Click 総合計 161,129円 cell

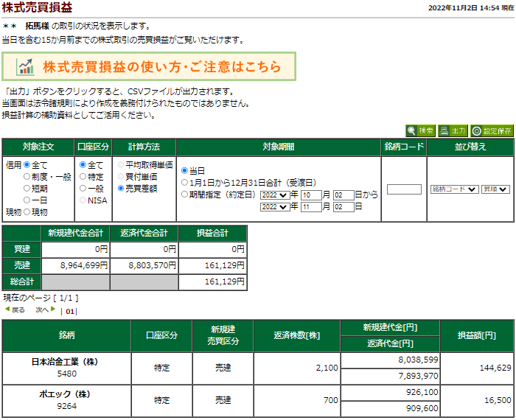212,281
